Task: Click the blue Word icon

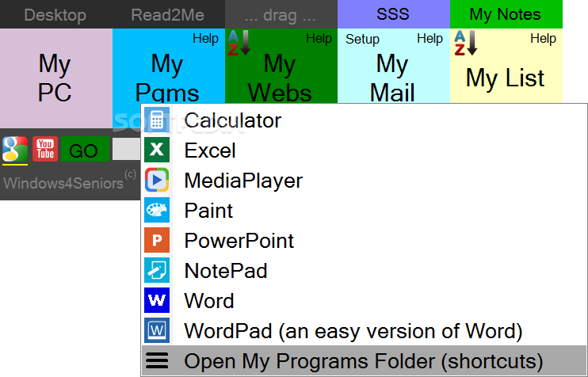Action: point(157,300)
